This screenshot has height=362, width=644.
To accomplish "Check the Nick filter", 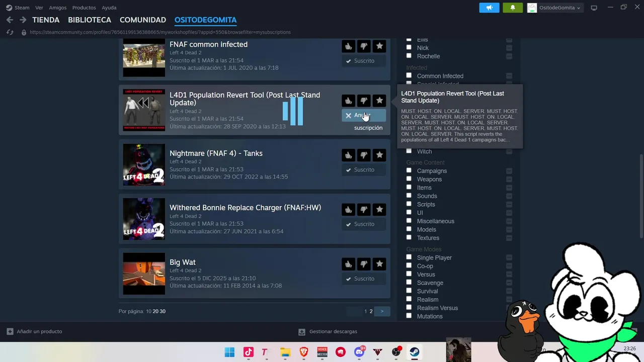I will pos(409,47).
